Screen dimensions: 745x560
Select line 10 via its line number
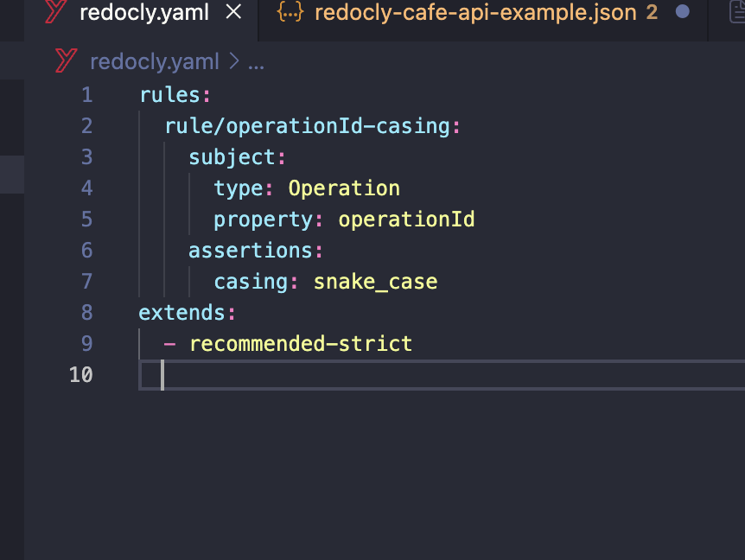pyautogui.click(x=81, y=375)
